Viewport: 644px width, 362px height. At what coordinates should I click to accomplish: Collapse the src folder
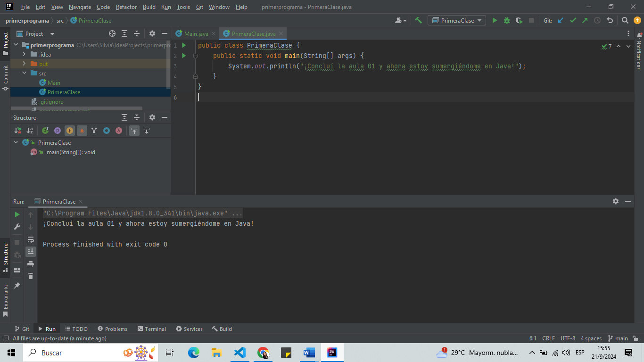(25, 74)
